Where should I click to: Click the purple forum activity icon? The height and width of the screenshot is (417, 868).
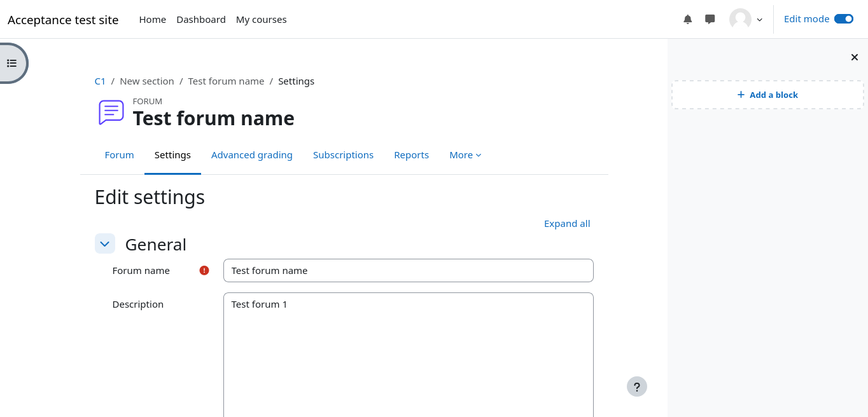(x=111, y=113)
